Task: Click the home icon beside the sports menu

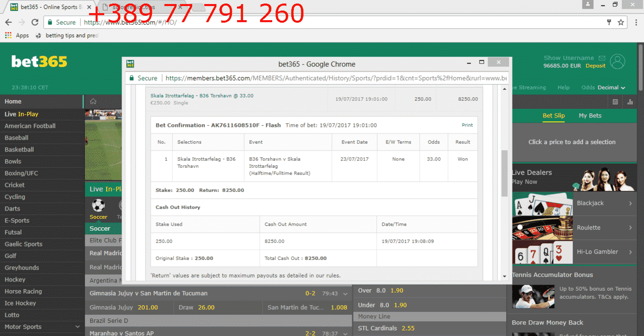Action: pyautogui.click(x=93, y=101)
